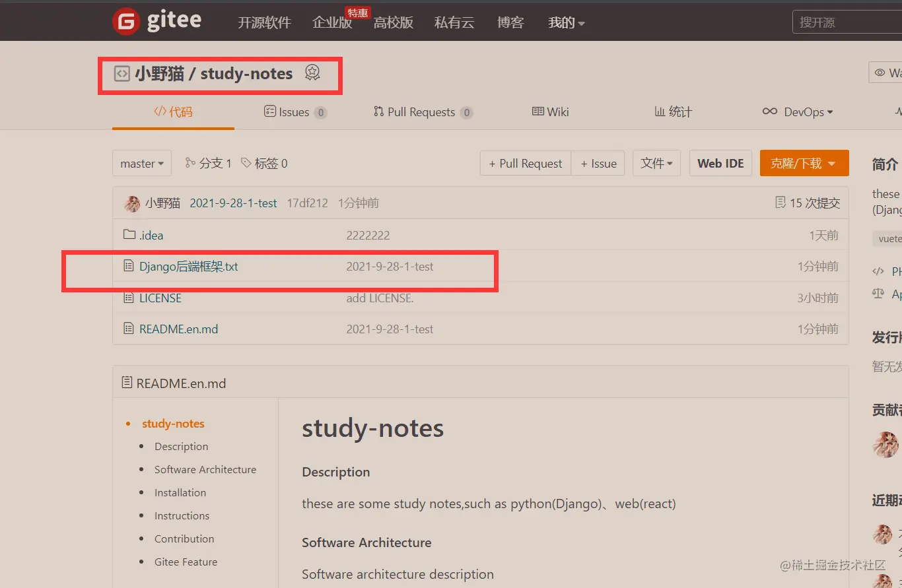Open the 克隆/下载 dropdown button
This screenshot has width=902, height=588.
(x=804, y=163)
